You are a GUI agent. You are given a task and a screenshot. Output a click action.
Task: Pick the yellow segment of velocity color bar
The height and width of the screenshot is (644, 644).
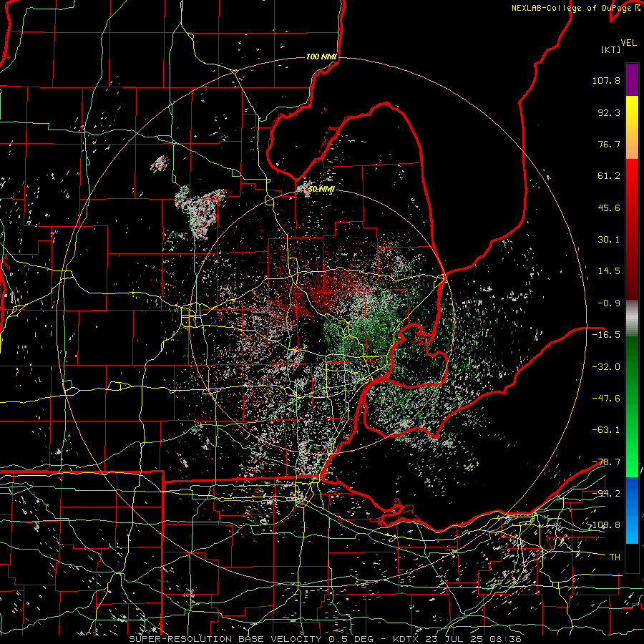632,127
